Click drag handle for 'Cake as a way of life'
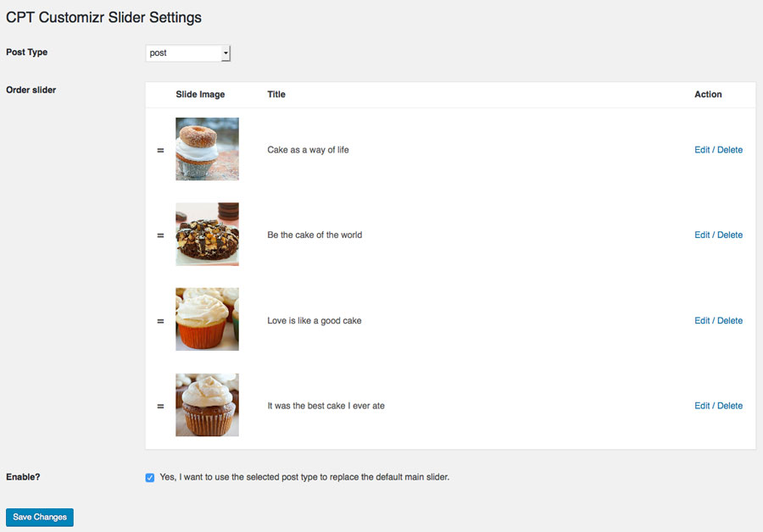Screen dimensions: 763x532 [x=160, y=150]
